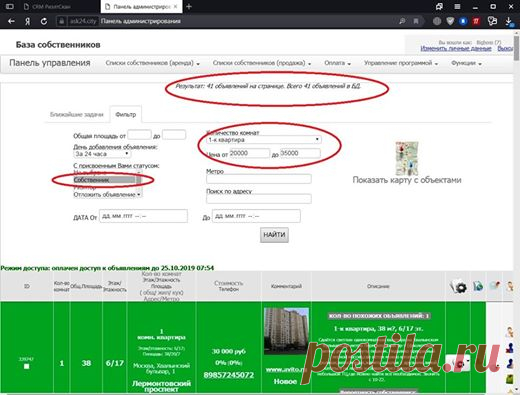Viewport: 520px width, 395px height.
Task: Reload the page with the refresh icon
Action: (x=44, y=21)
